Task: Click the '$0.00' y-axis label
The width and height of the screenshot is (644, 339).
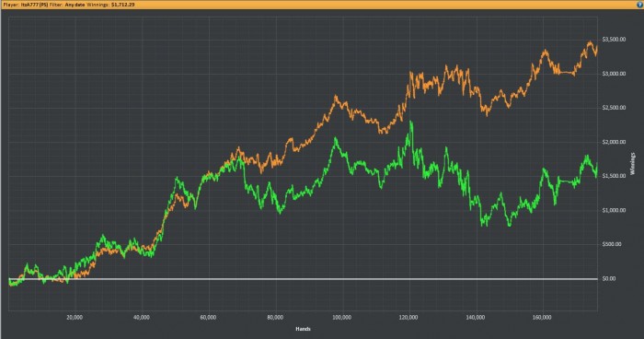Action: [609, 278]
